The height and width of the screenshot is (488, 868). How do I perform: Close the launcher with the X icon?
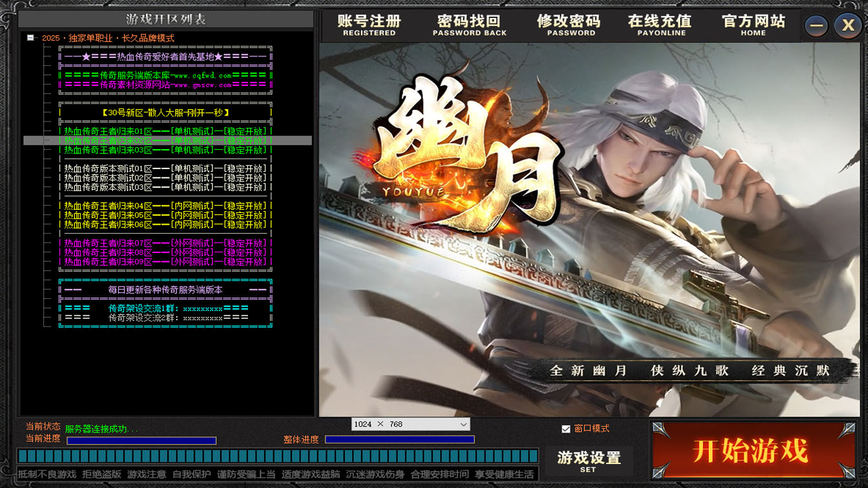point(847,26)
